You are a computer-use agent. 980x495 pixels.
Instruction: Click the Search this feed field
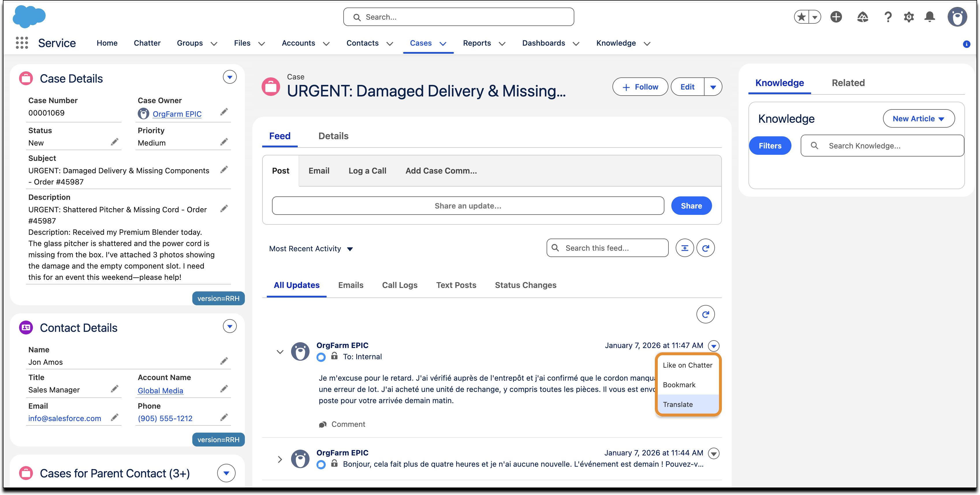click(x=607, y=248)
